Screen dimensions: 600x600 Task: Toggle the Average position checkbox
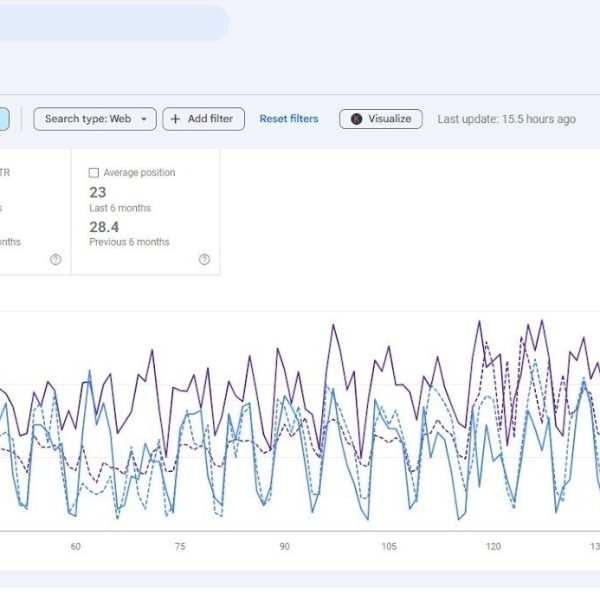[94, 173]
